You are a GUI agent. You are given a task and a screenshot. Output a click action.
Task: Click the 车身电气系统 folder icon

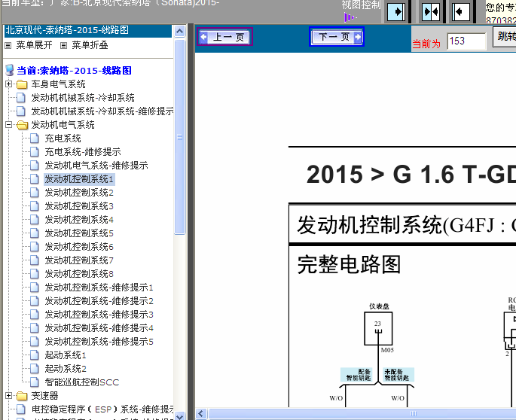click(x=22, y=84)
